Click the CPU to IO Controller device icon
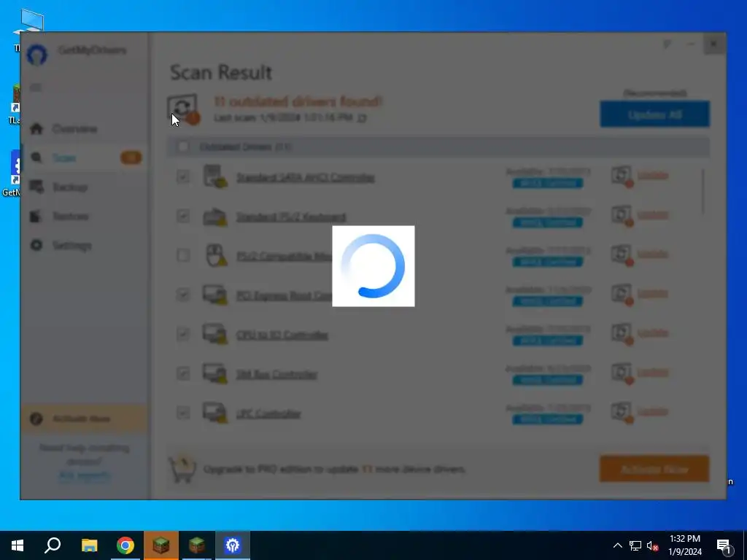This screenshot has height=560, width=747. pyautogui.click(x=215, y=334)
